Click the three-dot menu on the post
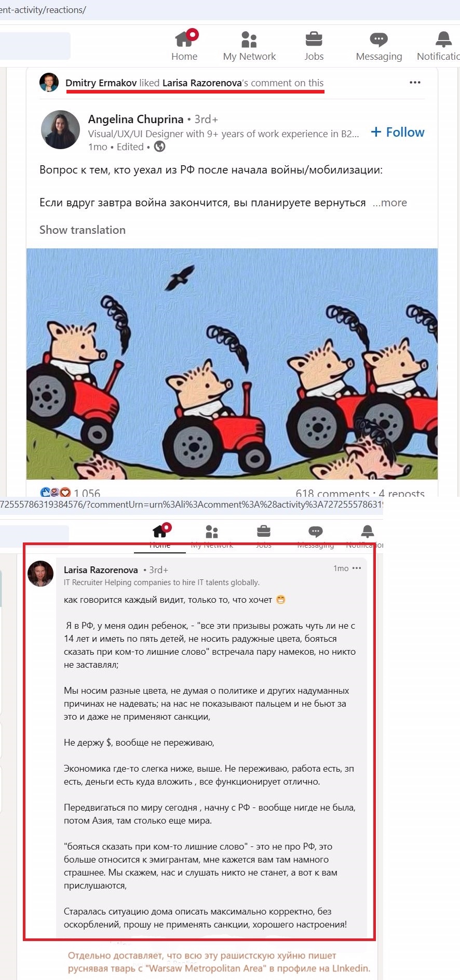460x980 pixels. (x=415, y=82)
